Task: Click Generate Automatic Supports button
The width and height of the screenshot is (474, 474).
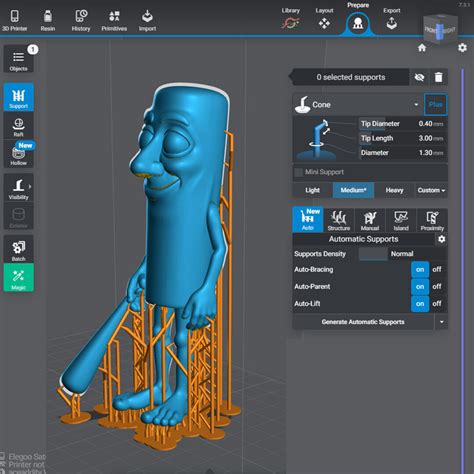Action: pyautogui.click(x=363, y=322)
